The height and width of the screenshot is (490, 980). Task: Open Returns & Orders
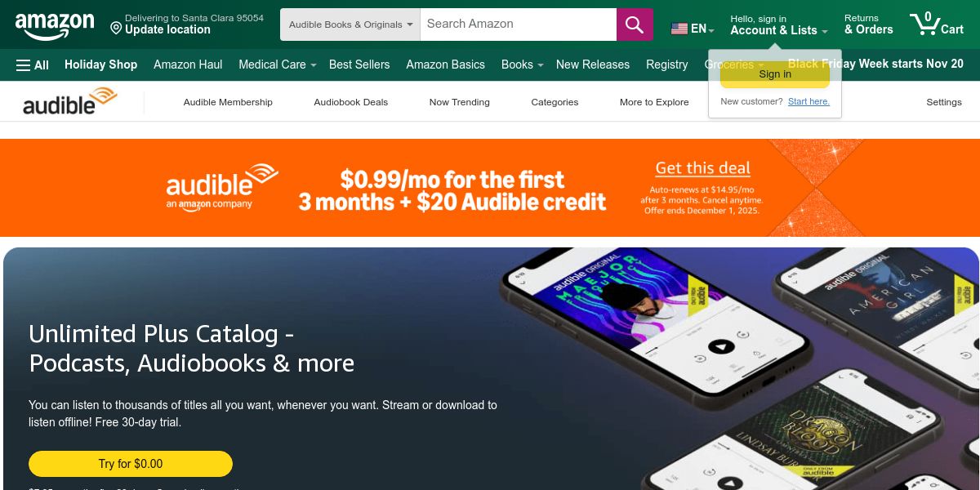(x=869, y=24)
